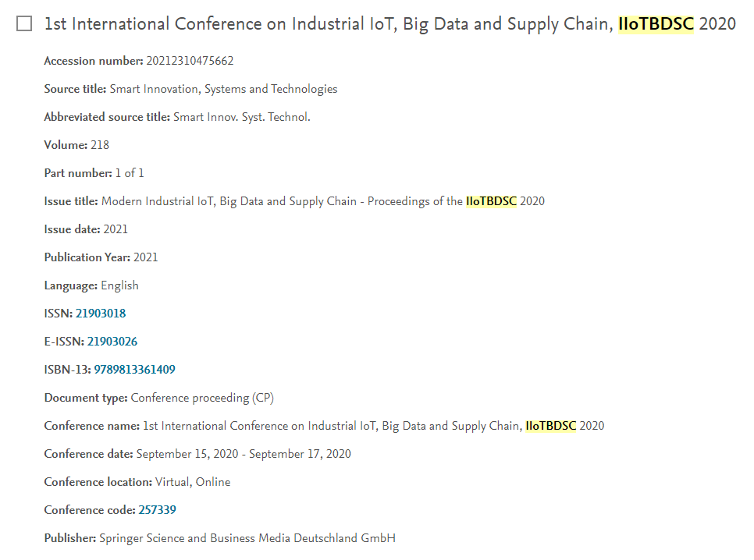Click highlighted IIoTBDSC in the Conference name line
This screenshot has height=560, width=754.
point(550,426)
